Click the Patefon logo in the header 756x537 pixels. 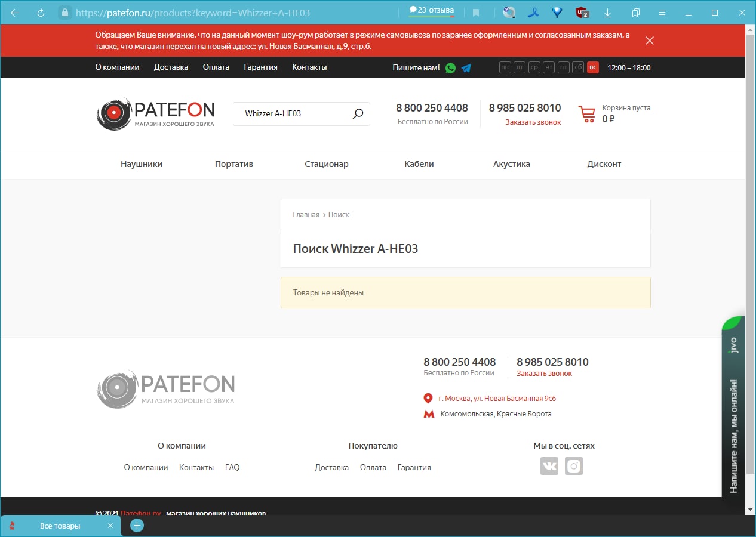click(x=155, y=113)
